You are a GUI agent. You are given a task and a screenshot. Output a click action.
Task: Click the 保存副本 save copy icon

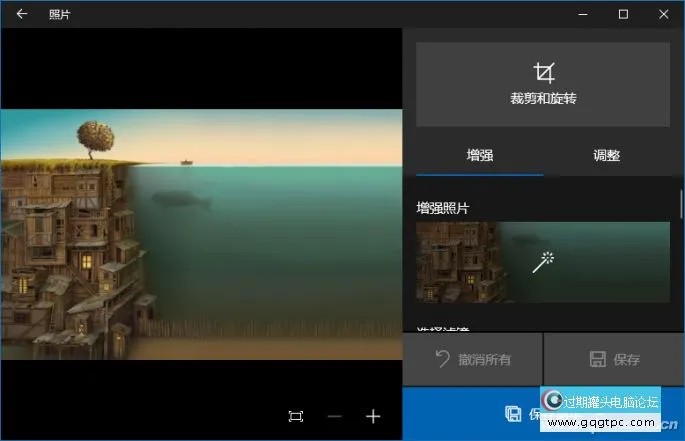513,414
